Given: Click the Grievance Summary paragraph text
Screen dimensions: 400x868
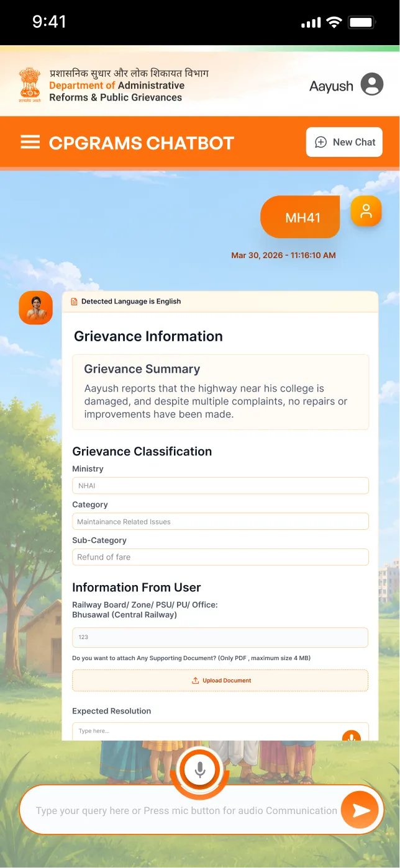Looking at the screenshot, I should click(216, 401).
